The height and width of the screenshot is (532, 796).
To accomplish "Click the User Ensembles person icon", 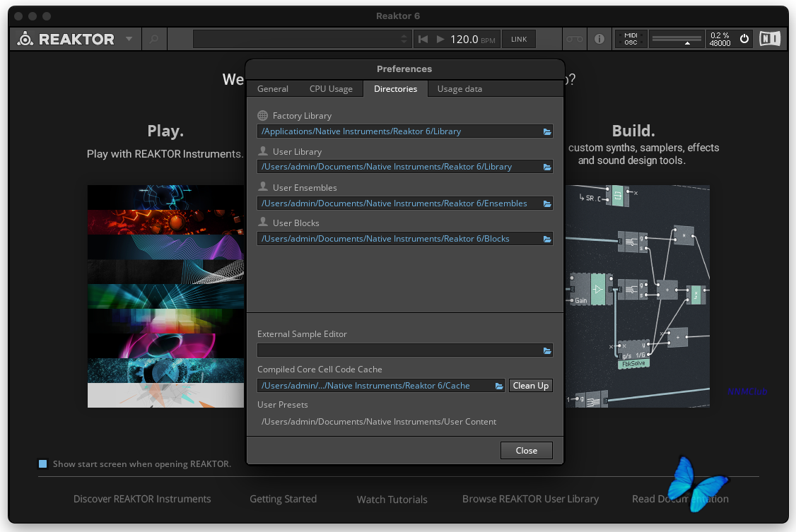I will coord(263,187).
